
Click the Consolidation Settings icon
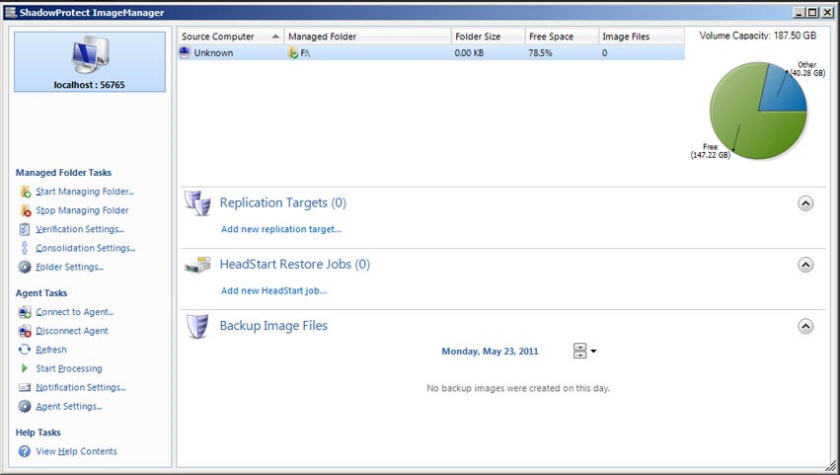[24, 248]
